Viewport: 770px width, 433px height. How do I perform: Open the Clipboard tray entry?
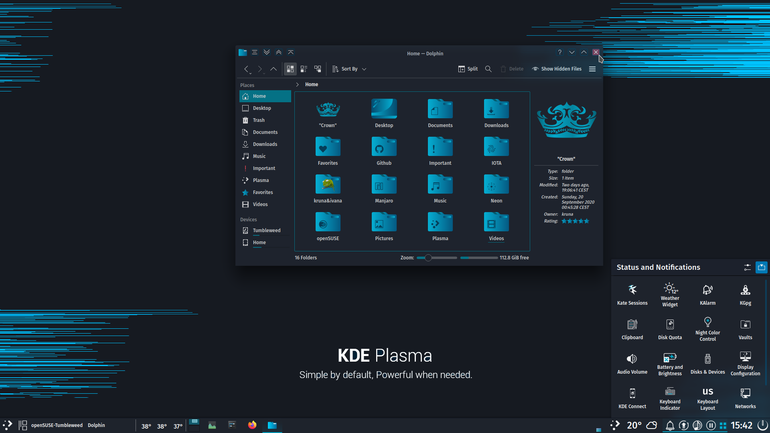[x=632, y=329]
